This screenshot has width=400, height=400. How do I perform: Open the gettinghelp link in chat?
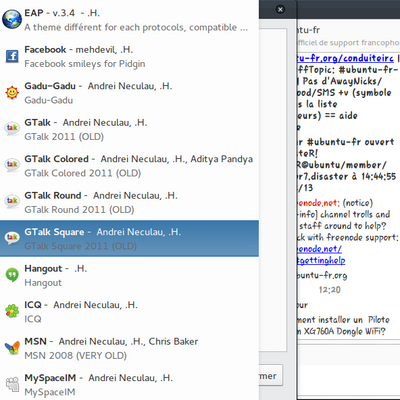(x=321, y=260)
